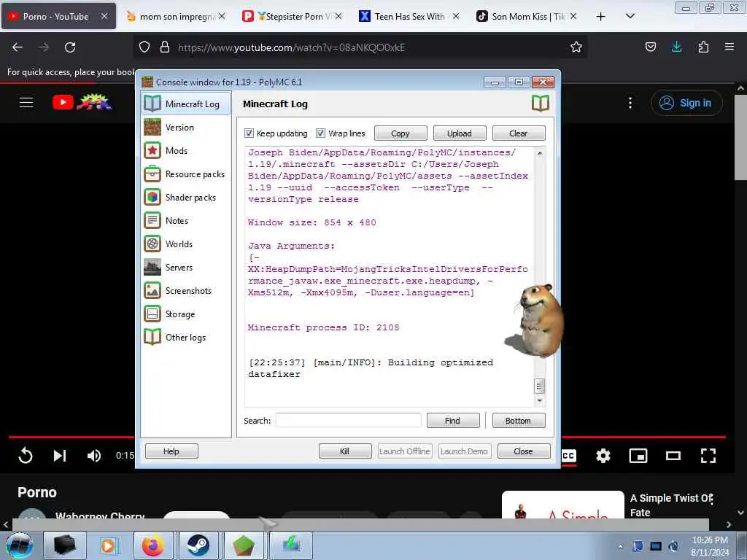Screen dimensions: 747x560
Task: Upload the Minecraft log
Action: pos(460,133)
